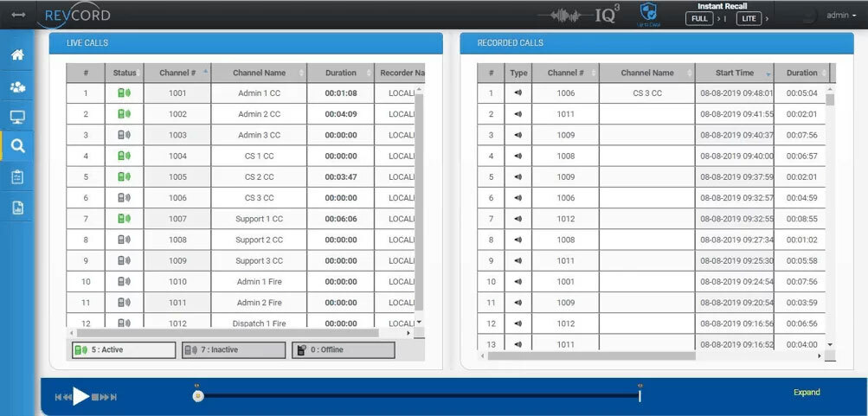Click the clipboard checklist icon in sidebar
This screenshot has height=416, width=868.
click(17, 176)
